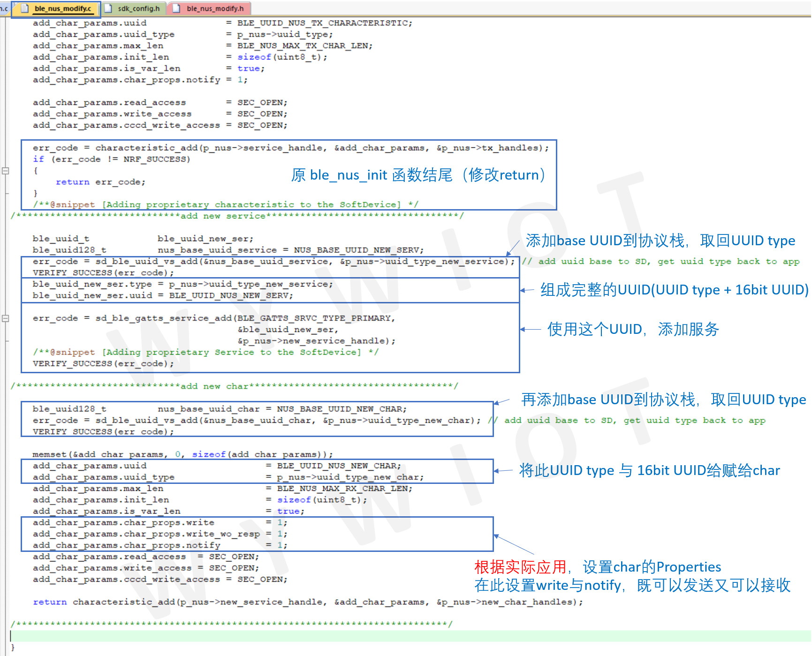Open the sdk_config.h tab

133,9
